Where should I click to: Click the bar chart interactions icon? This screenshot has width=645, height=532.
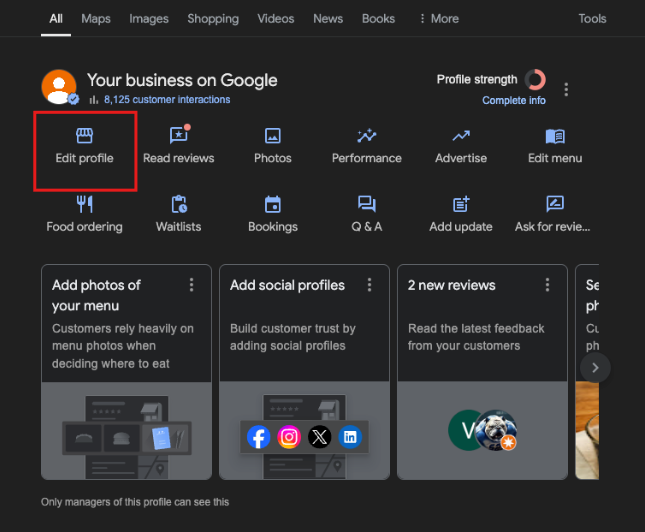pyautogui.click(x=94, y=100)
